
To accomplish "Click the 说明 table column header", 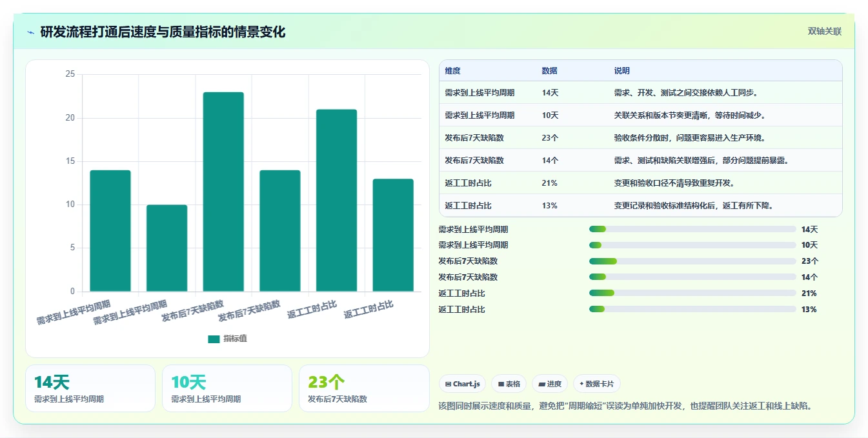I will [x=622, y=71].
